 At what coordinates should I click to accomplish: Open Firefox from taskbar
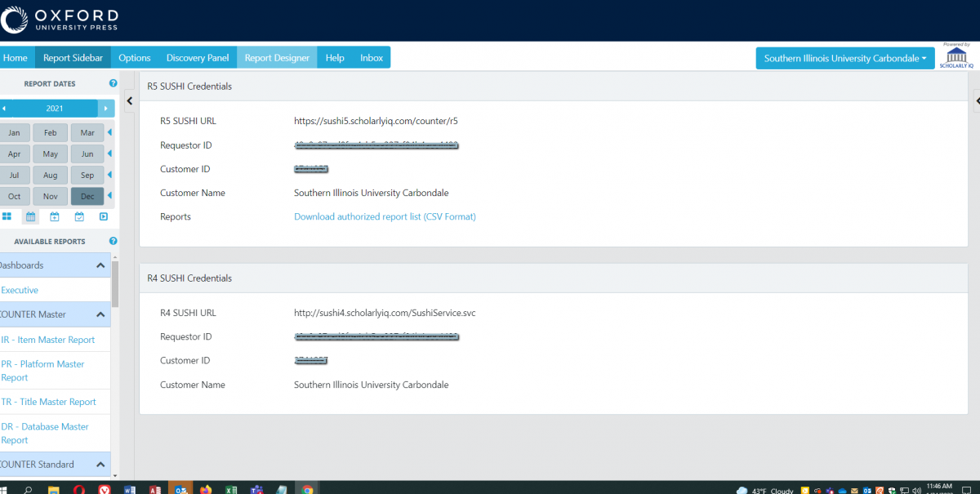pyautogui.click(x=205, y=489)
